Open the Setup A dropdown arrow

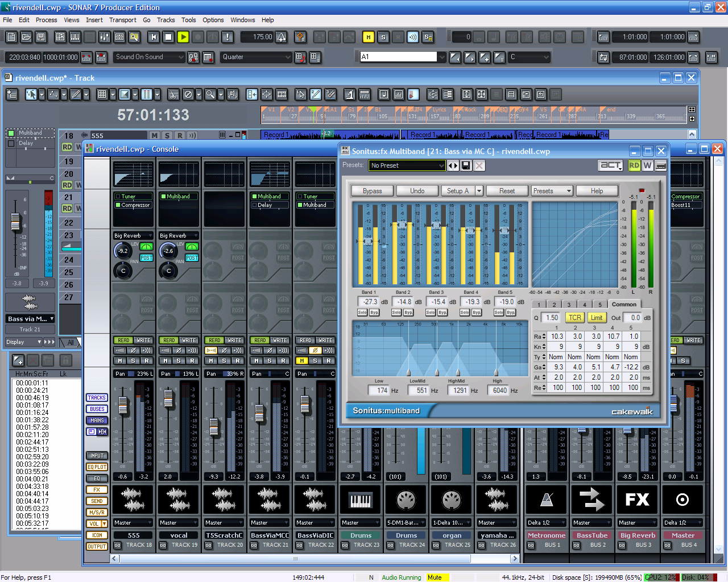tap(479, 191)
